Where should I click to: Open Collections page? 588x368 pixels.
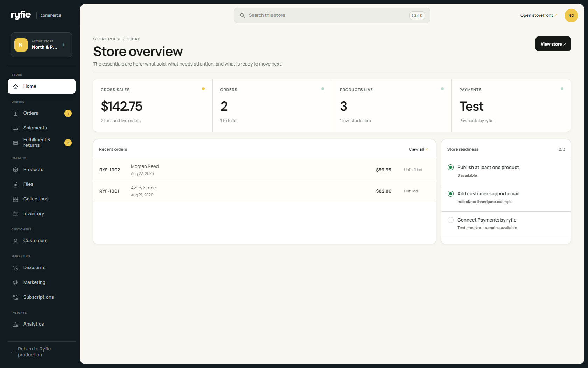42,199
